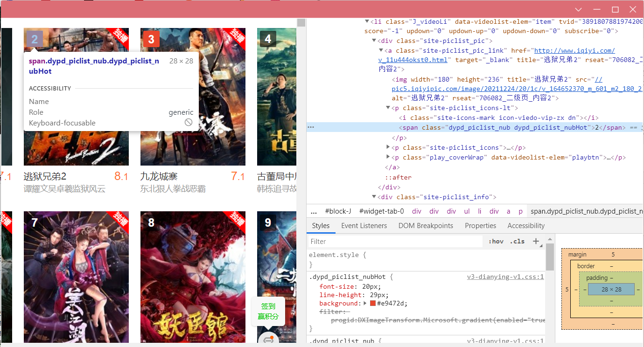Collapse the a site-piclist_pic_link node
Viewport: 644px width, 347px height.
[x=381, y=50]
